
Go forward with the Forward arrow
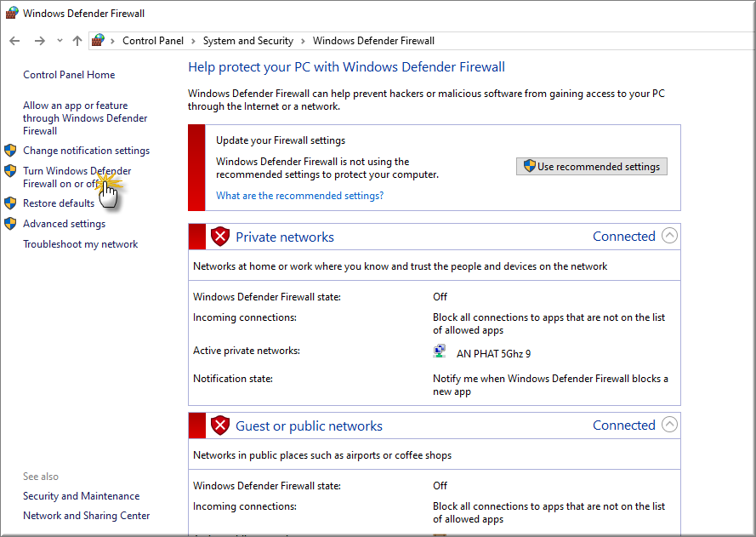tap(39, 41)
